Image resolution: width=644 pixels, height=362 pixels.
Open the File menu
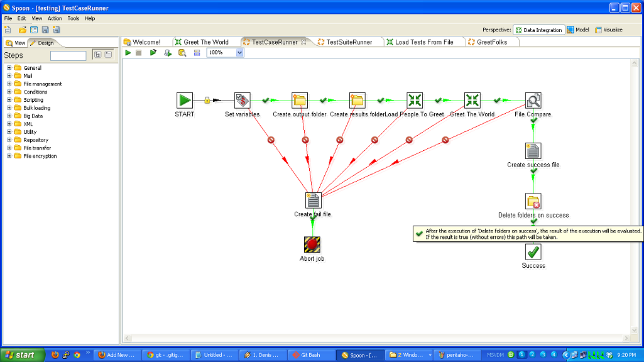pyautogui.click(x=8, y=18)
